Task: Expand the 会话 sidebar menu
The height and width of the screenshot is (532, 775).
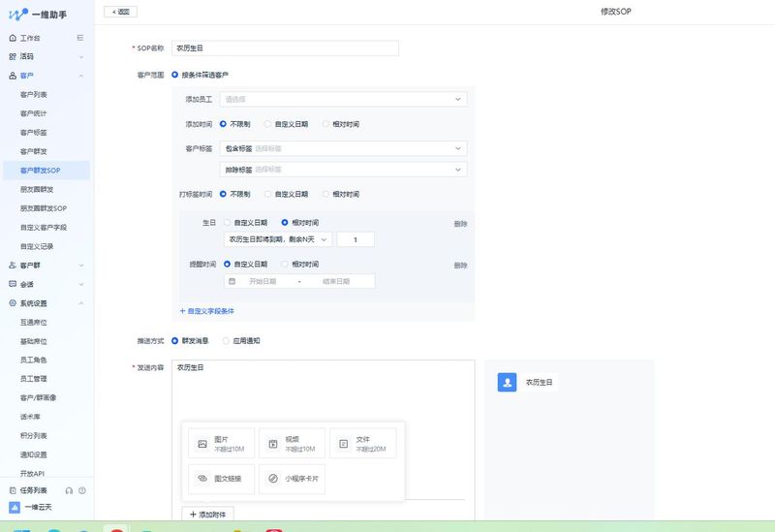Action: 81,284
